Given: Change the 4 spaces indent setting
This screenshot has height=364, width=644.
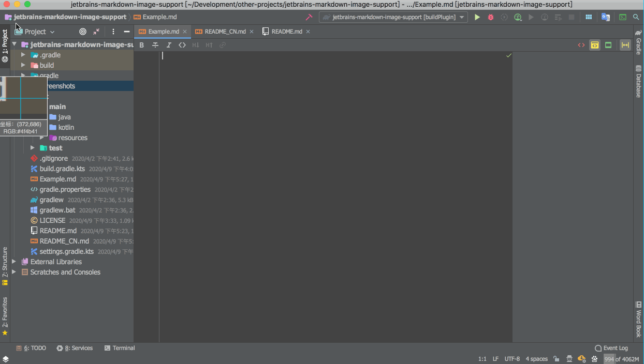Looking at the screenshot, I should coord(537,359).
